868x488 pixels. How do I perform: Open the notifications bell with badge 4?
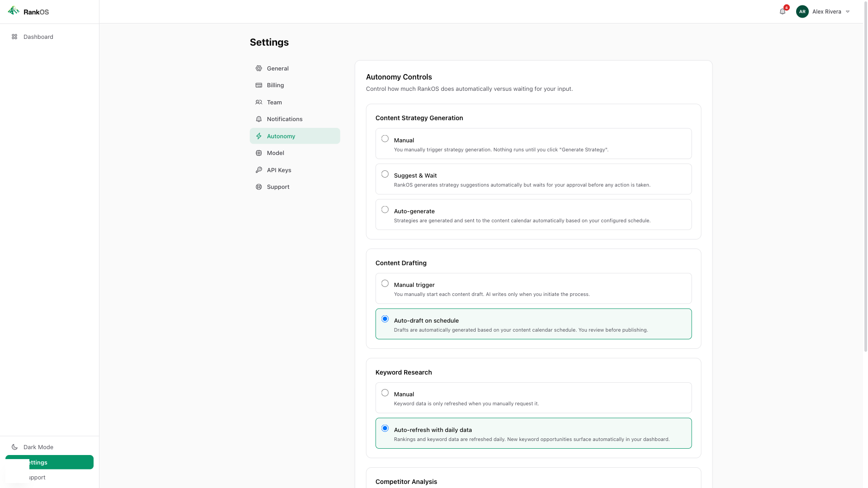782,11
